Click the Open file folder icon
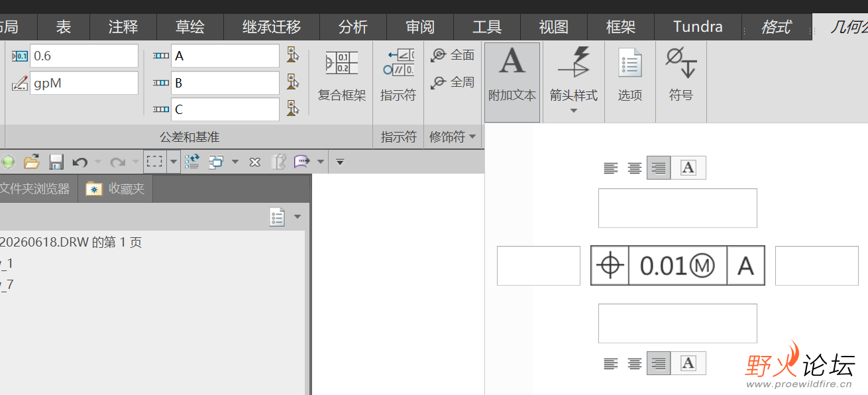Image resolution: width=868 pixels, height=395 pixels. (x=31, y=162)
